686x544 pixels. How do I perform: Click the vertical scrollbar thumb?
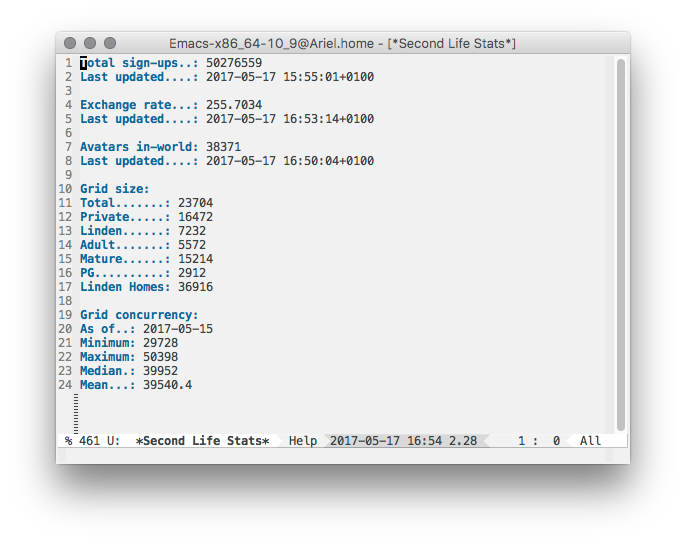(x=620, y=245)
